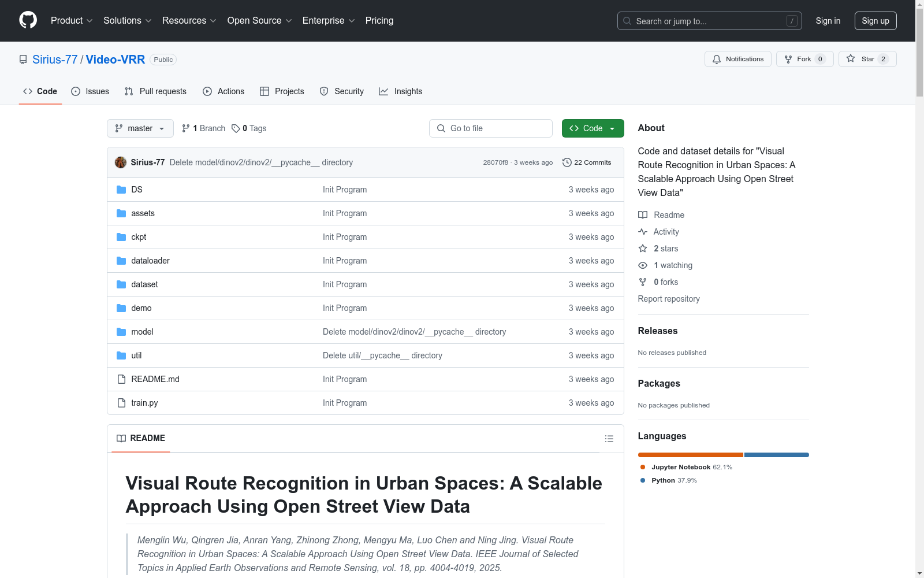Image resolution: width=924 pixels, height=578 pixels.
Task: Click the book icon beside Readme
Action: pyautogui.click(x=643, y=215)
